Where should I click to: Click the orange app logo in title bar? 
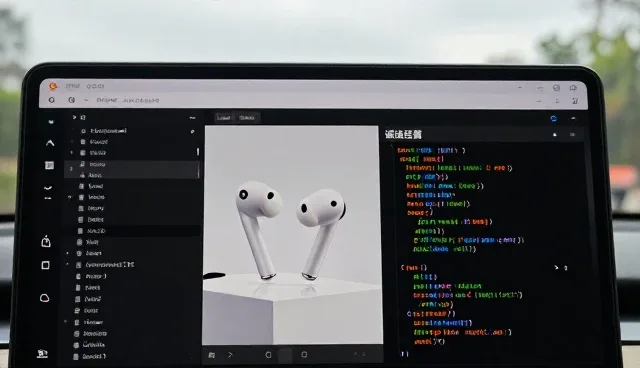click(53, 86)
